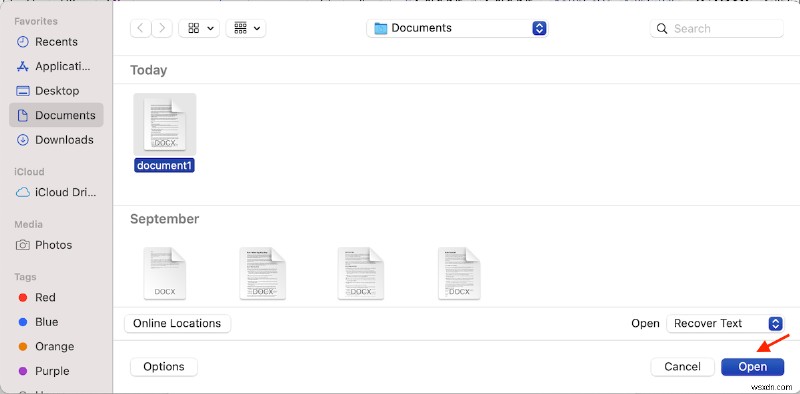Select the third September DOCX file
800x394 pixels.
tap(361, 274)
